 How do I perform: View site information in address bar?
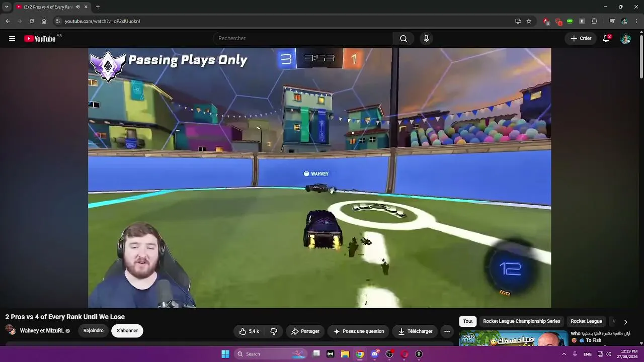tap(58, 21)
